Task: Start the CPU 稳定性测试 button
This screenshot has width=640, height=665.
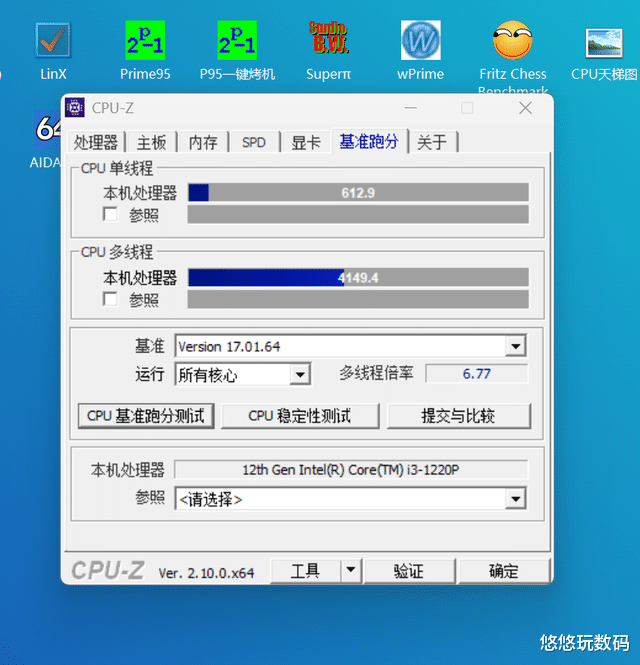Action: pos(300,416)
